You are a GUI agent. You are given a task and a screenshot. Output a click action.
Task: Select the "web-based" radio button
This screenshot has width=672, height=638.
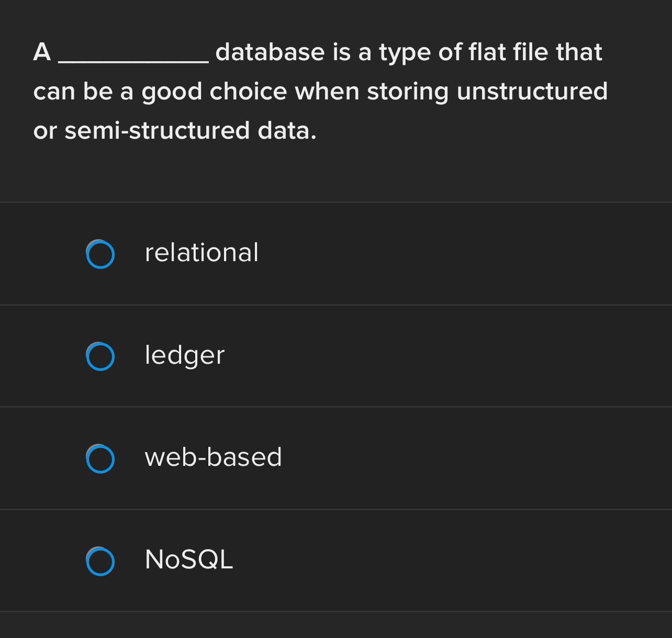[100, 459]
